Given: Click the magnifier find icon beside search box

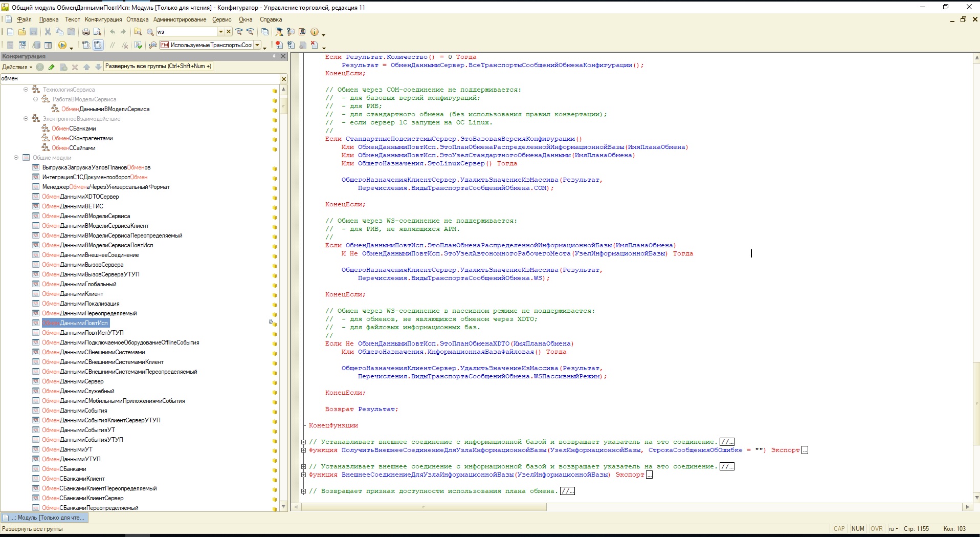Looking at the screenshot, I should tap(150, 32).
